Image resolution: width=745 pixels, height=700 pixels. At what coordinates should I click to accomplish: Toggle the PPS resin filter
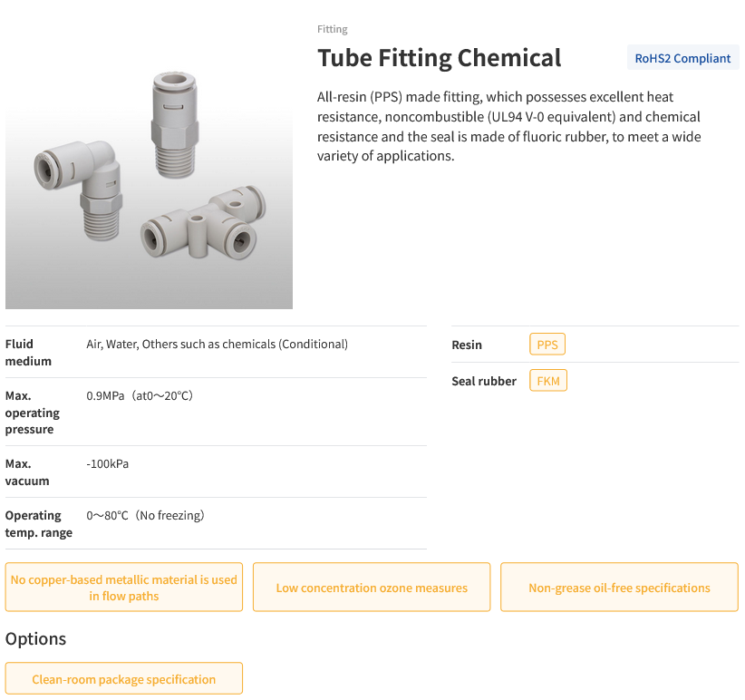point(547,344)
